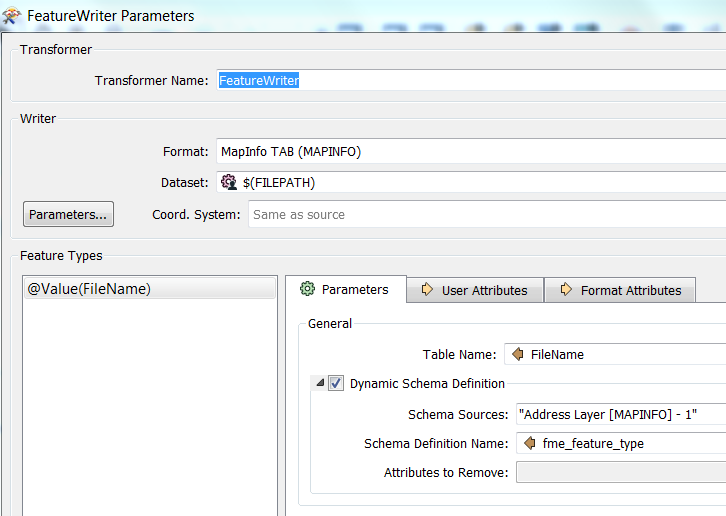Click the Attributes to Remove field

coord(621,472)
